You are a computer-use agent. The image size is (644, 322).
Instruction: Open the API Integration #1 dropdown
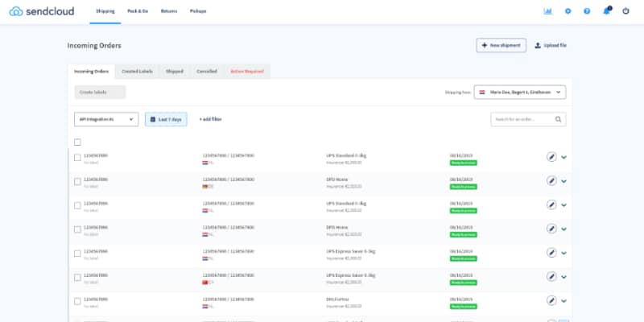point(106,119)
